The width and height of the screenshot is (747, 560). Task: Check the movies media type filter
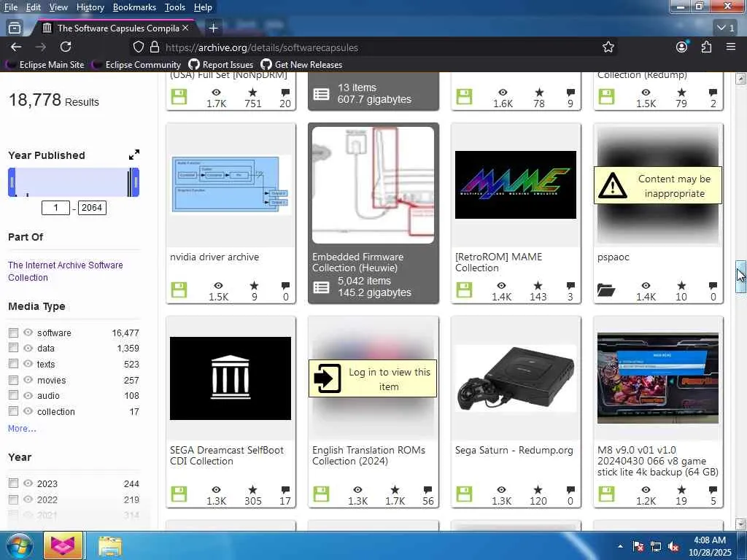[13, 380]
